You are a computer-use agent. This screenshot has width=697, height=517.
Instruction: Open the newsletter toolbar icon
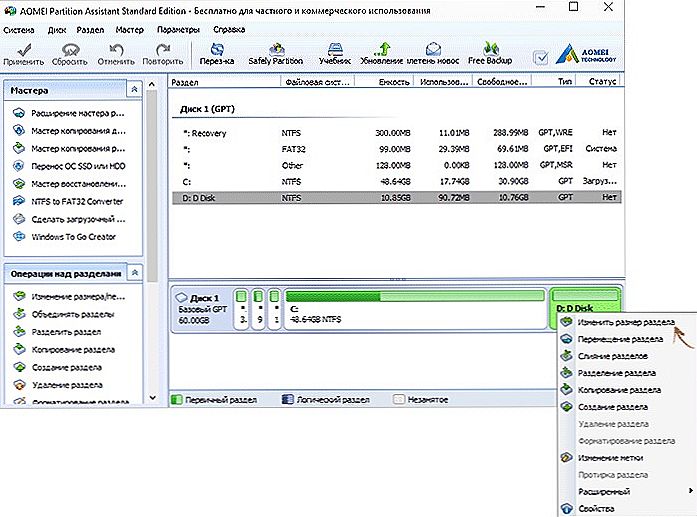point(433,54)
